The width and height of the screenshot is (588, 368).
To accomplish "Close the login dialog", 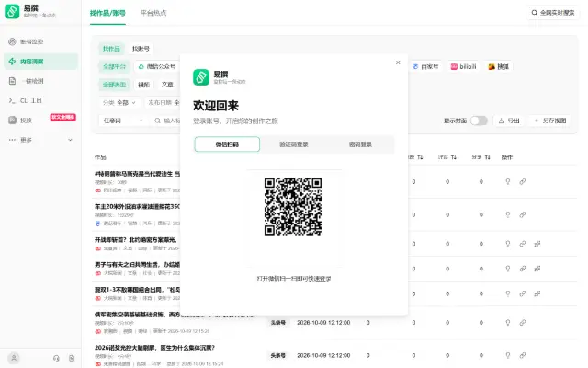I will (x=398, y=63).
